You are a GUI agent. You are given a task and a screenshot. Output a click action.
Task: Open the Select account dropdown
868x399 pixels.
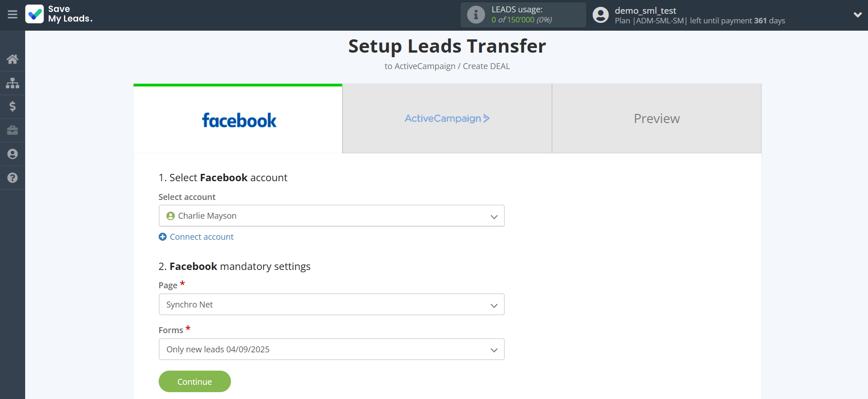(331, 216)
